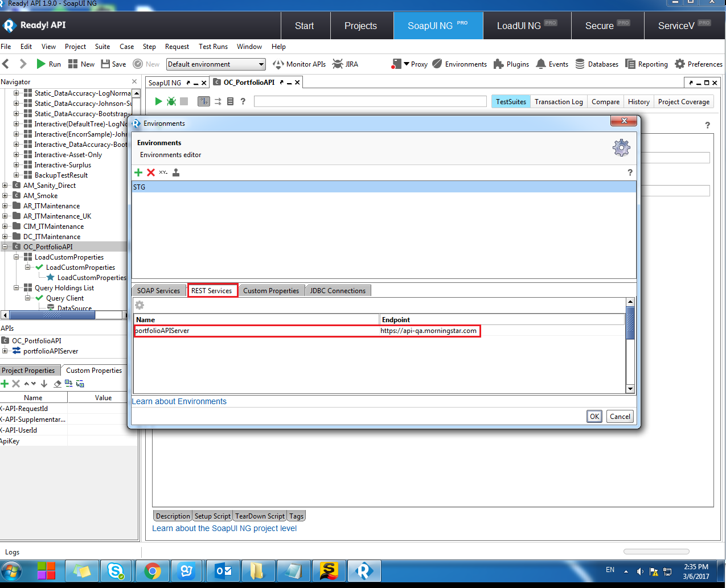Open Environments from main toolbar
The height and width of the screenshot is (588, 726).
tap(460, 64)
